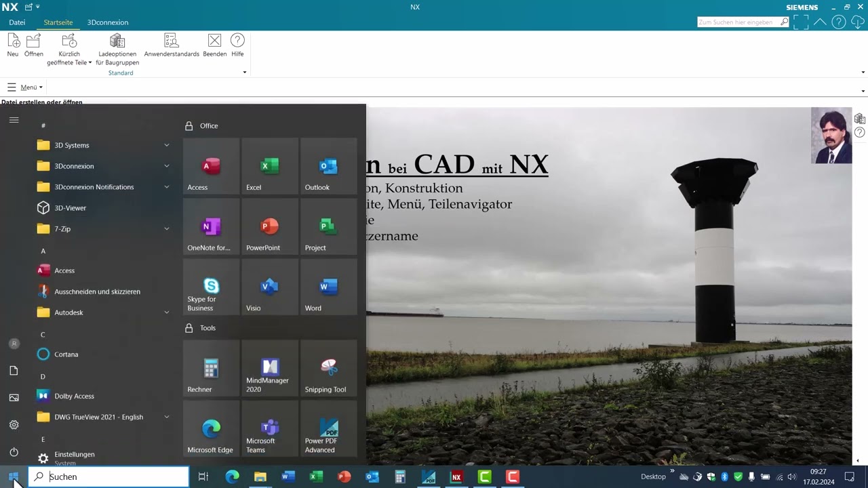This screenshot has height=488, width=868.
Task: Click the Outlook tile
Action: pos(328,166)
